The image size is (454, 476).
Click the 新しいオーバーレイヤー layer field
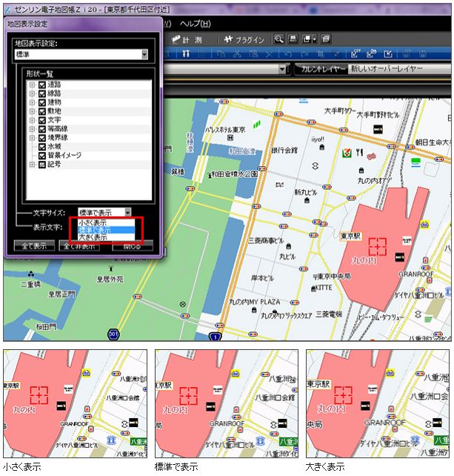(399, 69)
